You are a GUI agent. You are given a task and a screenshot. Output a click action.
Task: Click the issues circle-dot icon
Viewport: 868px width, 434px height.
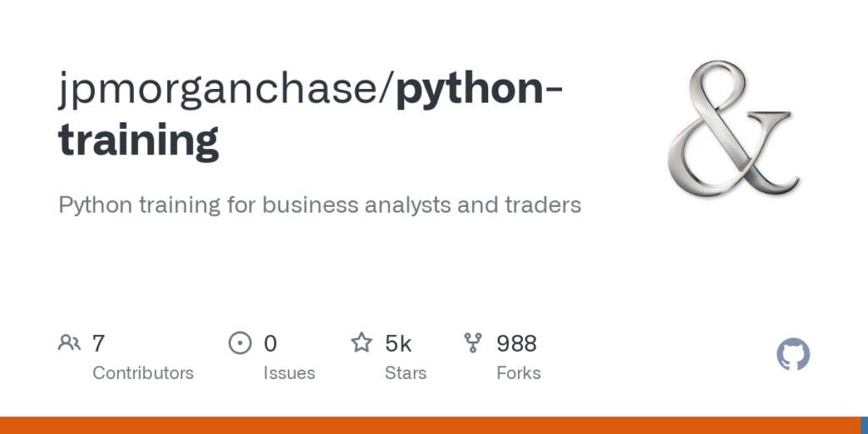tap(241, 343)
